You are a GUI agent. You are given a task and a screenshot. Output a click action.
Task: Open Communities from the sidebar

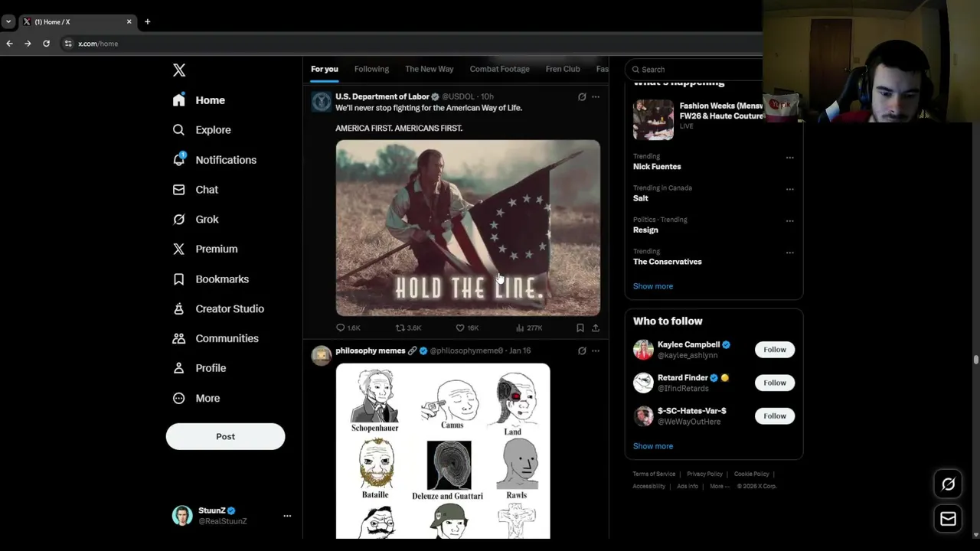(x=215, y=338)
